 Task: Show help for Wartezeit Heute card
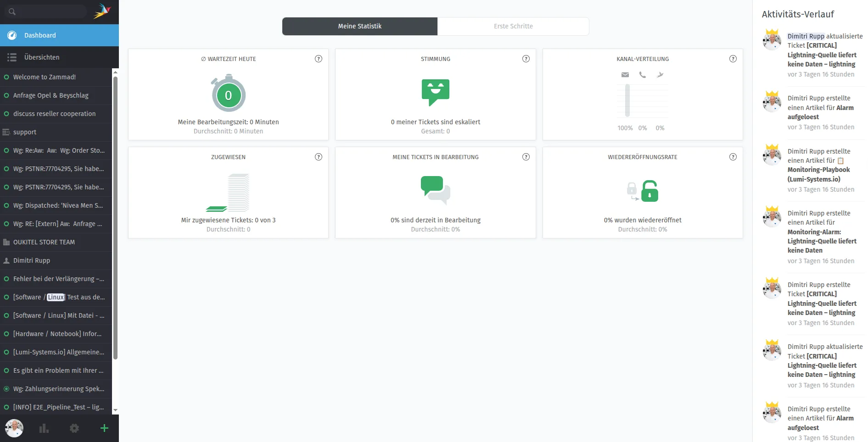[x=319, y=59]
